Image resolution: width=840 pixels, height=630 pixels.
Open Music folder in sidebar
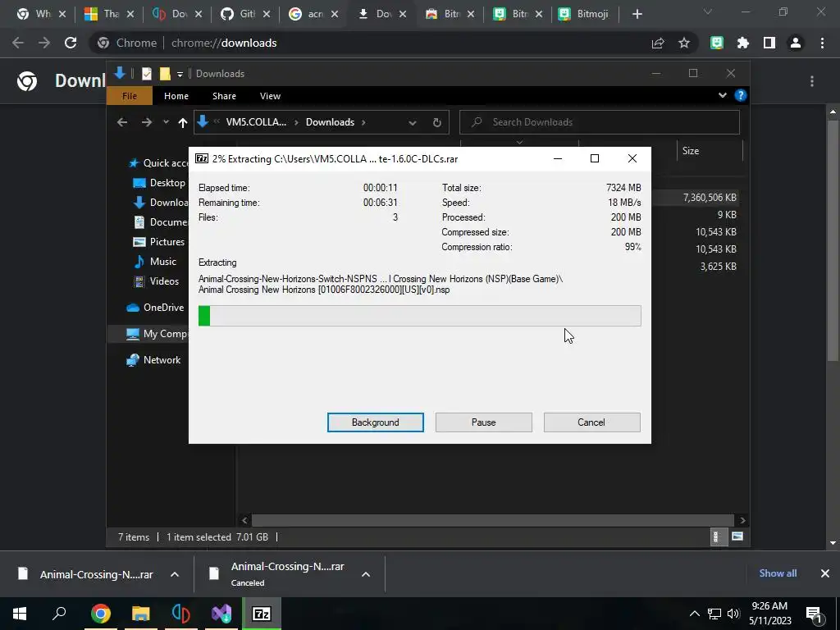click(157, 262)
